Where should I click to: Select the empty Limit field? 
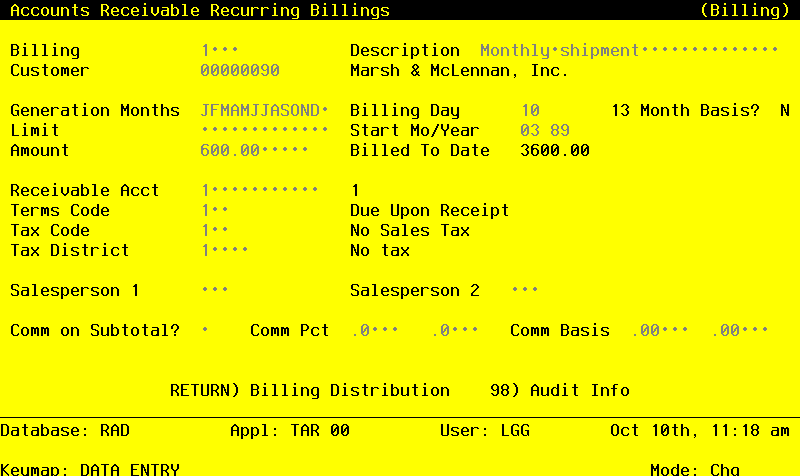pyautogui.click(x=264, y=130)
